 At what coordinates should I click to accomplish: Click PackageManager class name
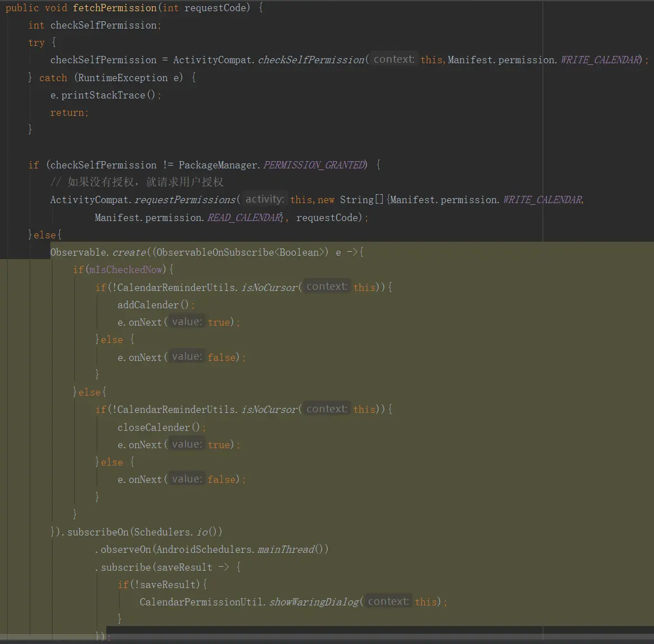click(x=218, y=165)
